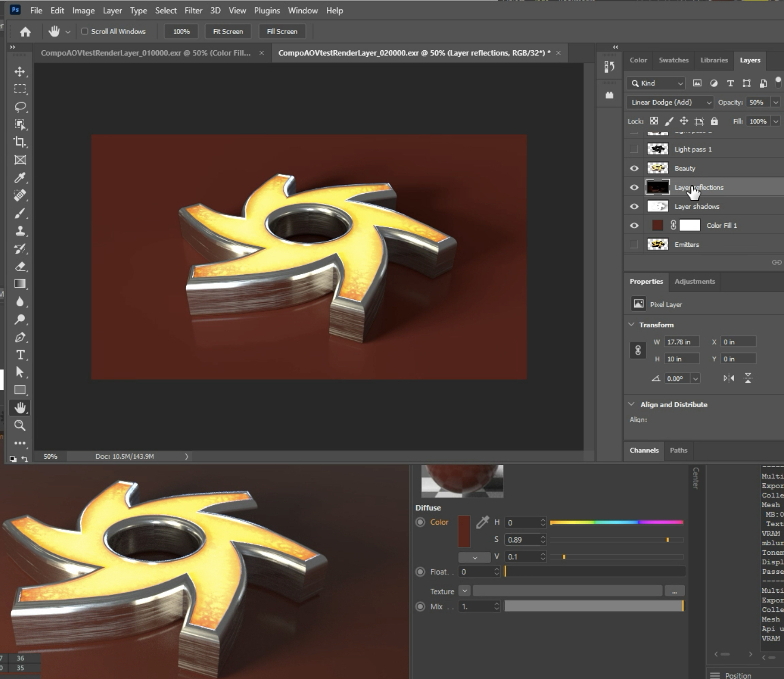Open the Fill percentage dropdown arrow
The width and height of the screenshot is (784, 679).
[776, 122]
